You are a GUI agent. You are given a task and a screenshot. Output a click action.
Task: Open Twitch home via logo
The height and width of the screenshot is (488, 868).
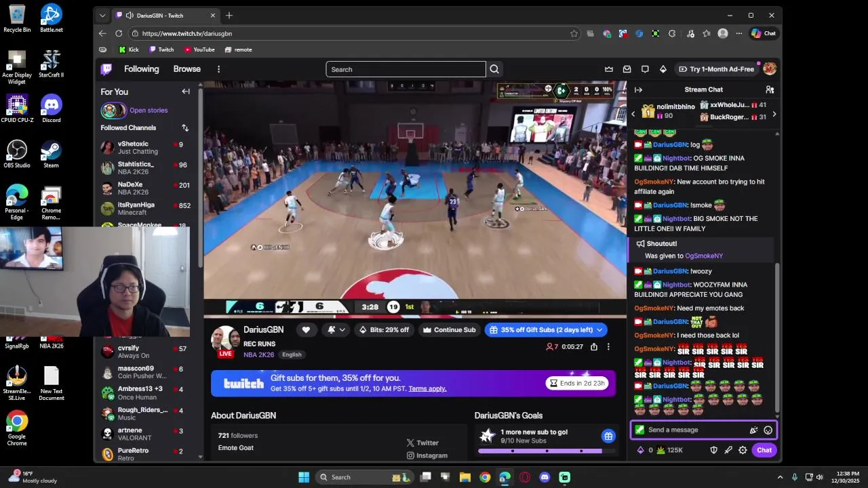pyautogui.click(x=106, y=69)
